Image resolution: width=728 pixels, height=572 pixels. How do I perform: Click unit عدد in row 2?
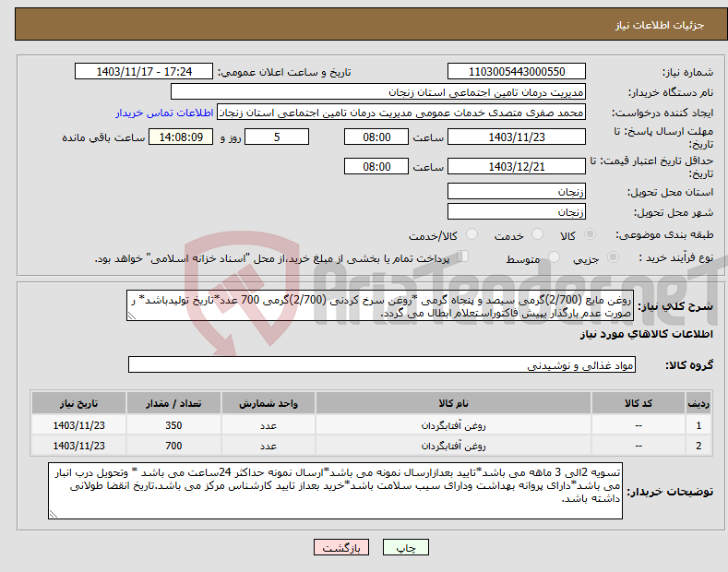(269, 446)
